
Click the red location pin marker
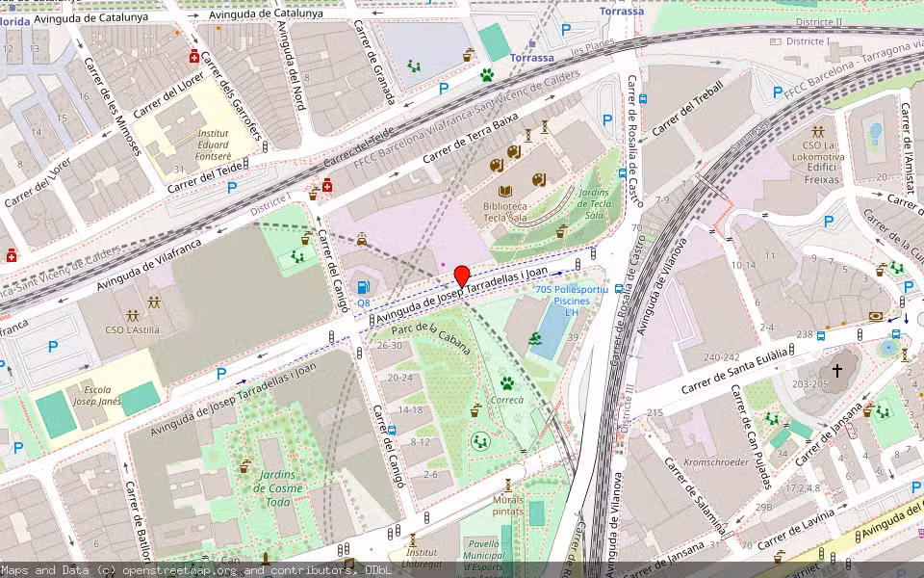(462, 276)
